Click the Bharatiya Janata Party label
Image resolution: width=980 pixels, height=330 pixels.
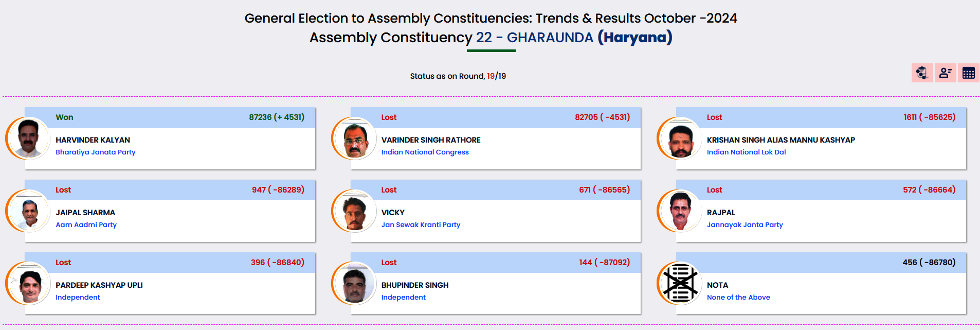[96, 152]
